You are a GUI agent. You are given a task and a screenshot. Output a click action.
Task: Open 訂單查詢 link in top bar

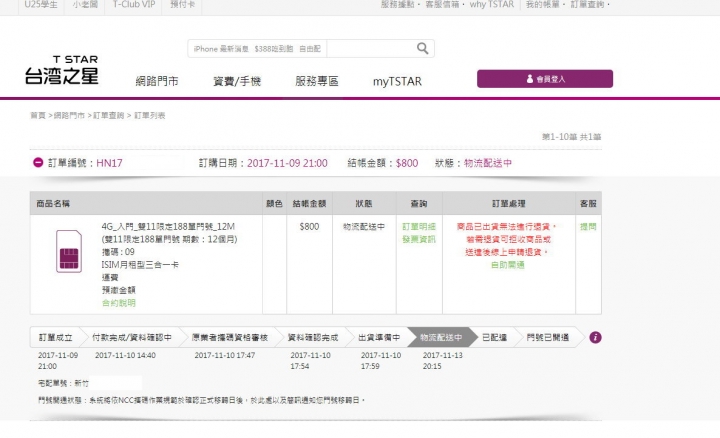[587, 5]
